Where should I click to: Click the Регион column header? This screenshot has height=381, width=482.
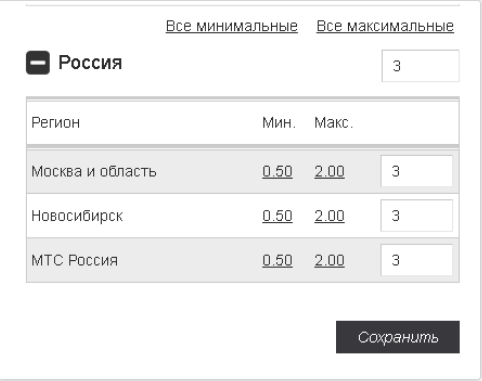coord(56,123)
